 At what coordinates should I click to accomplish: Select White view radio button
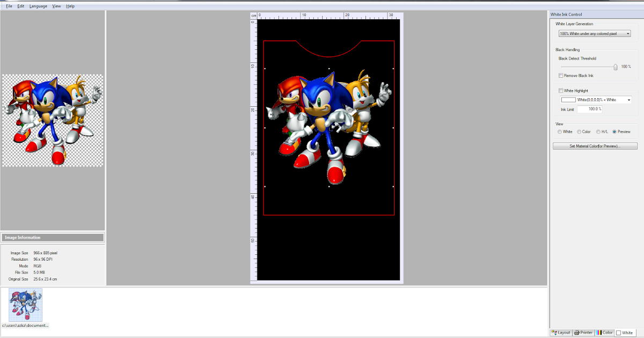[x=560, y=131]
